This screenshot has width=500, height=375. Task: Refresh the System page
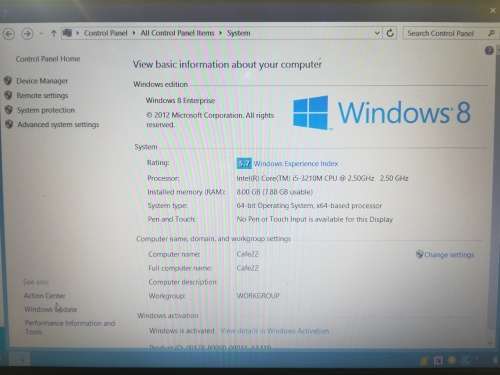[390, 33]
